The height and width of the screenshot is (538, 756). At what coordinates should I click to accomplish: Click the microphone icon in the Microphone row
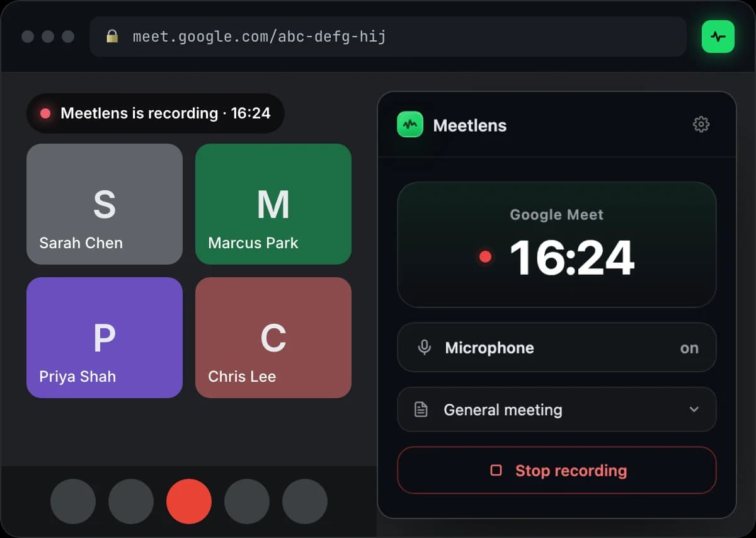point(425,348)
